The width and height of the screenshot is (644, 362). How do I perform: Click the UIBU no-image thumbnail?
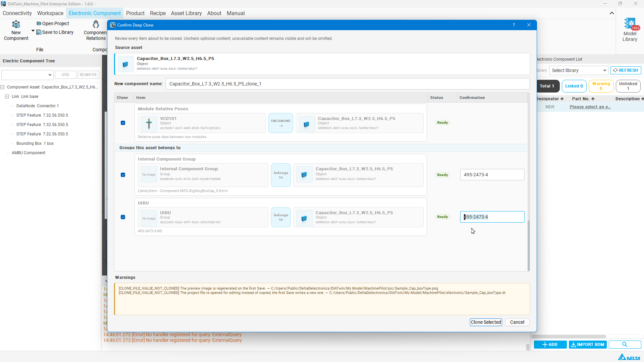pos(149,219)
